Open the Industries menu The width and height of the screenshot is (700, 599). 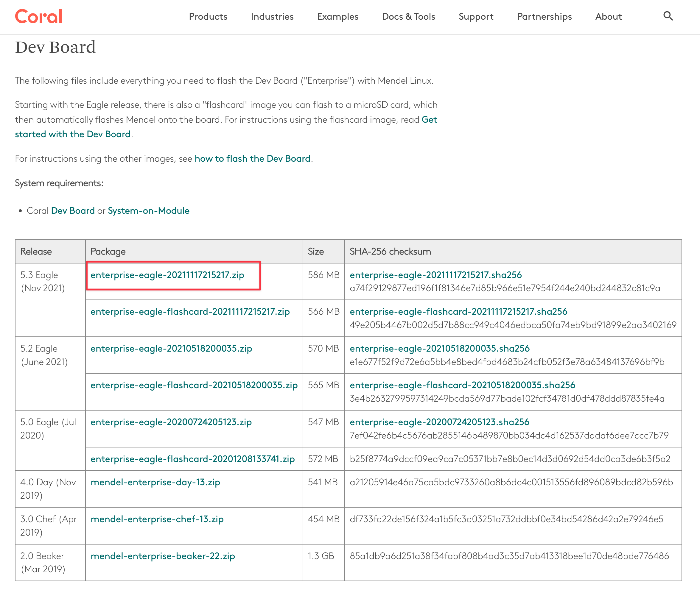pos(272,17)
